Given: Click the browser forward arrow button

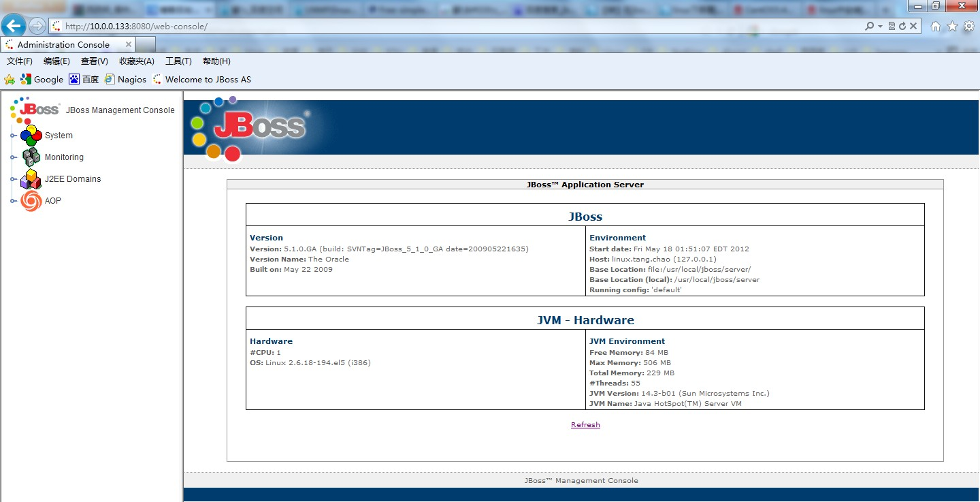Looking at the screenshot, I should click(x=37, y=26).
